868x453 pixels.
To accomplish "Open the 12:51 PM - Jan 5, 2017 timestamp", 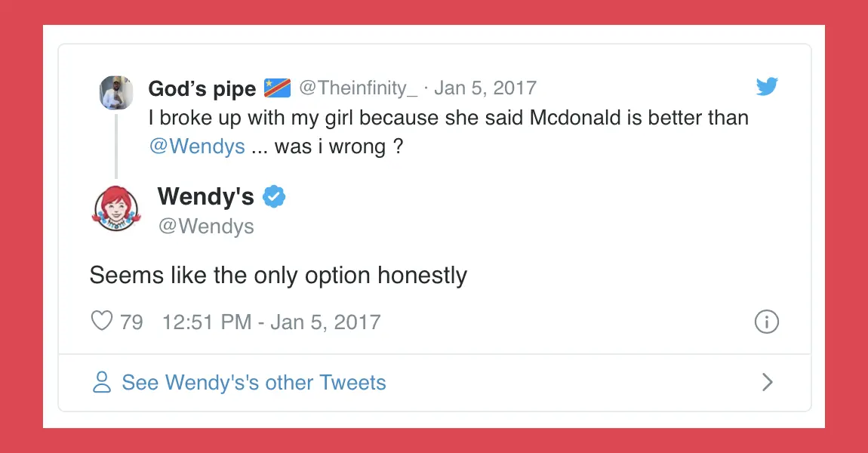I will click(x=271, y=322).
